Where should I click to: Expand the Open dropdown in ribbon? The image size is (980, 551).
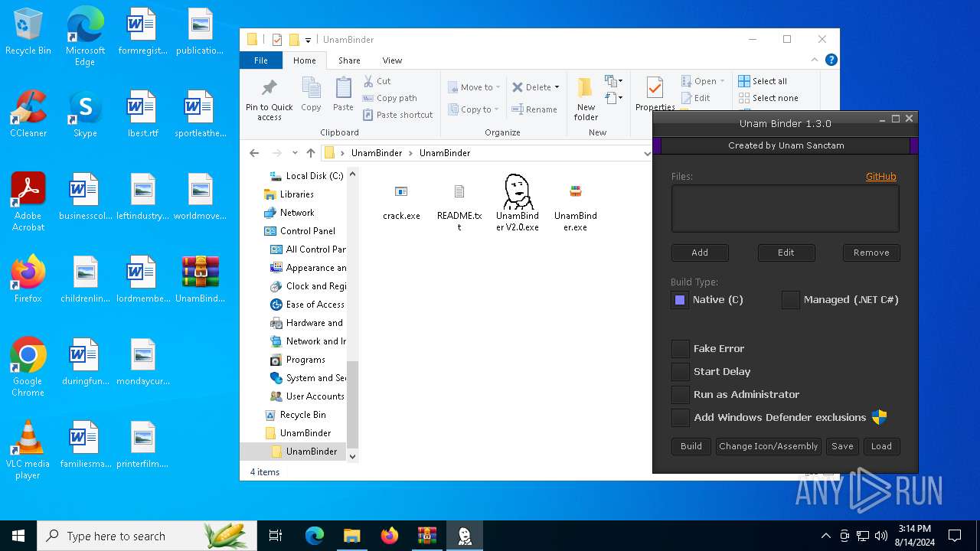click(x=722, y=81)
